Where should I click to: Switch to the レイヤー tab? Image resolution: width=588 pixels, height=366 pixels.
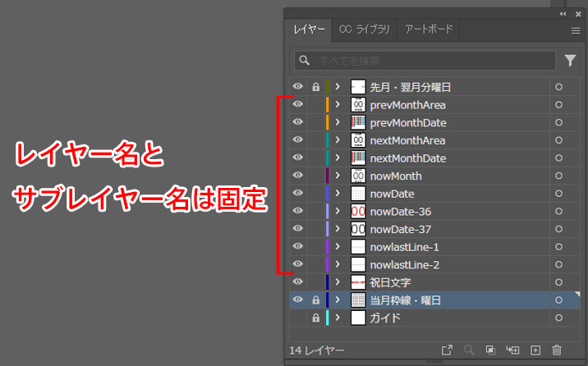[309, 30]
